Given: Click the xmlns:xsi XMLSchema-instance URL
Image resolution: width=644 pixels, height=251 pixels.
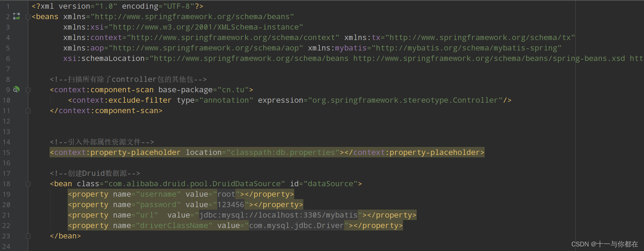Looking at the screenshot, I should coord(206,27).
